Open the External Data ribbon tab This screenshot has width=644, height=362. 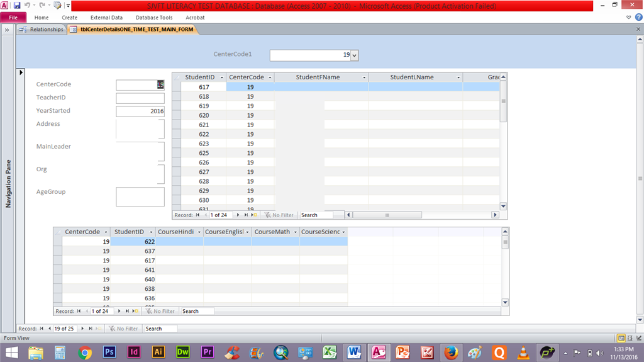pos(106,18)
